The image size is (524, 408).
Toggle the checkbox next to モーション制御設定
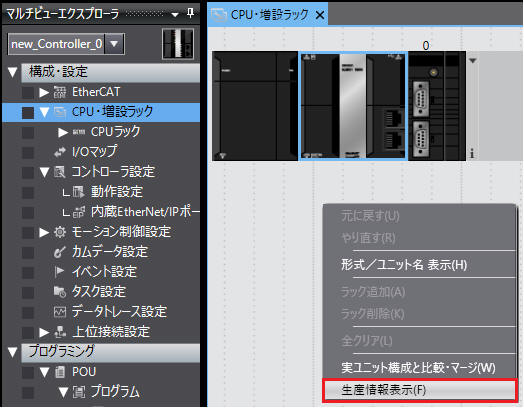tap(28, 233)
